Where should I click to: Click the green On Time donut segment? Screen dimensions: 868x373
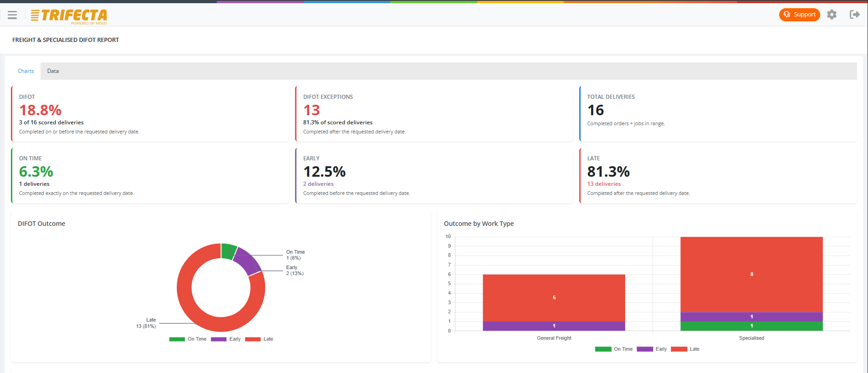tap(228, 251)
